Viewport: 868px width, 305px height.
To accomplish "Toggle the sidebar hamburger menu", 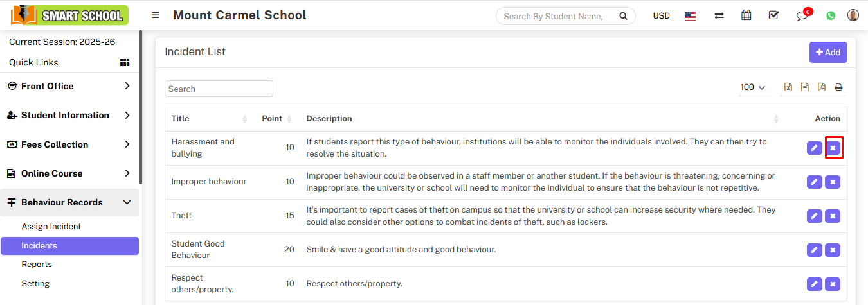I will [156, 15].
